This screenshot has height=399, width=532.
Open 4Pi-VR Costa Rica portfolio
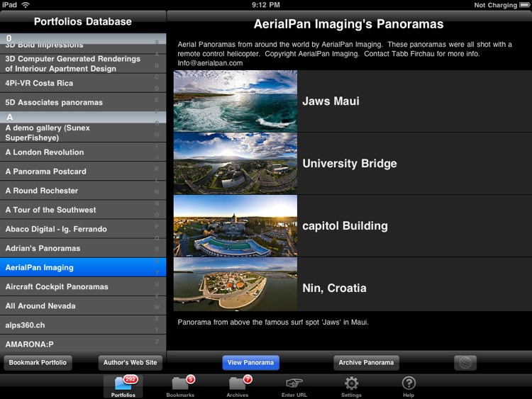tap(83, 83)
